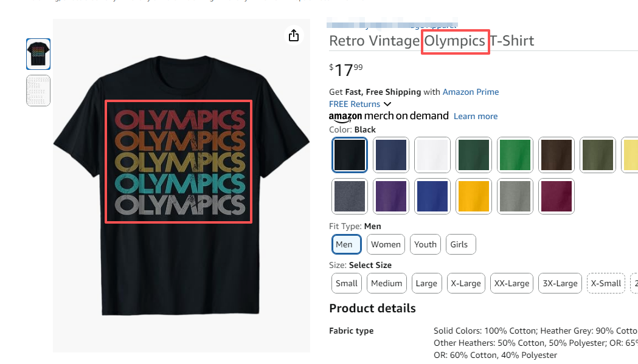This screenshot has width=638, height=364.
Task: Click the share icon on product image
Action: [x=294, y=35]
